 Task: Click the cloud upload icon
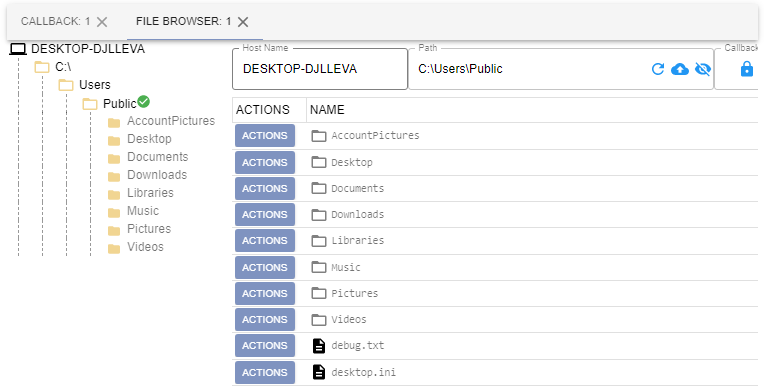click(680, 69)
